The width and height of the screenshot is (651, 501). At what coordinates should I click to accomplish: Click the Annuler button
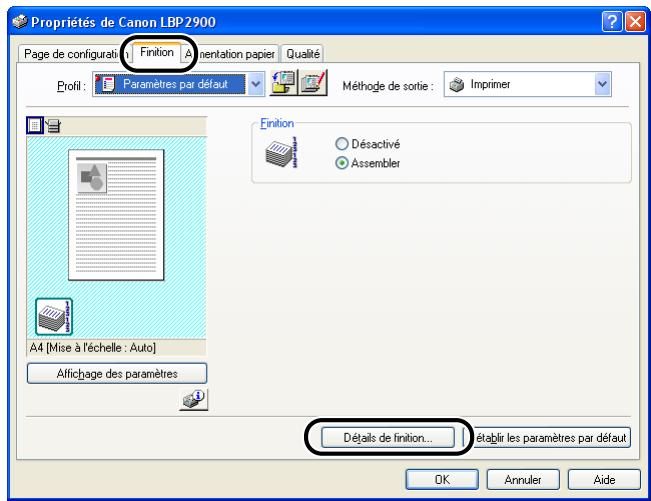(523, 479)
